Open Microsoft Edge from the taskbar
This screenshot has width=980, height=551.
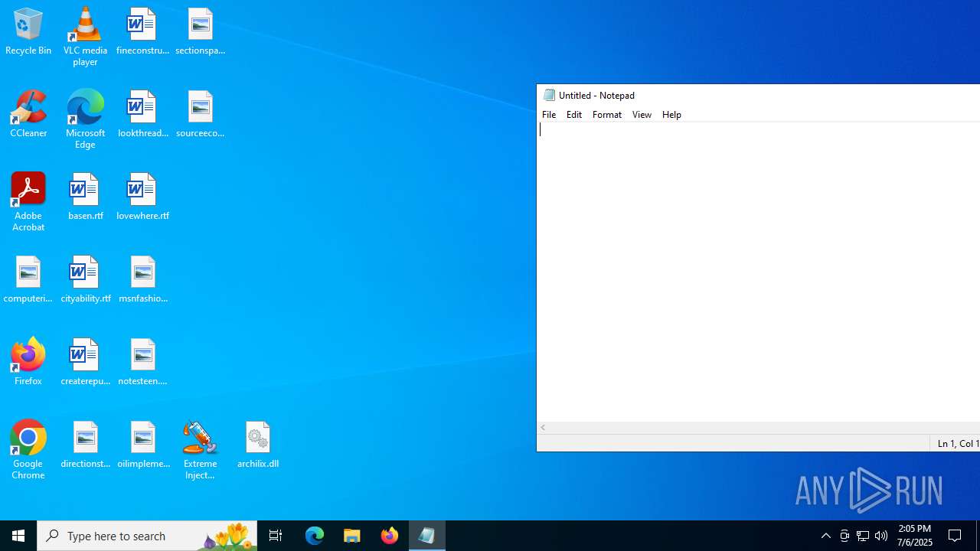tap(315, 536)
